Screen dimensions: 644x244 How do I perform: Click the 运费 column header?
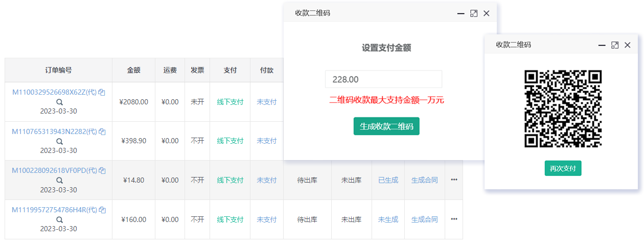(170, 70)
